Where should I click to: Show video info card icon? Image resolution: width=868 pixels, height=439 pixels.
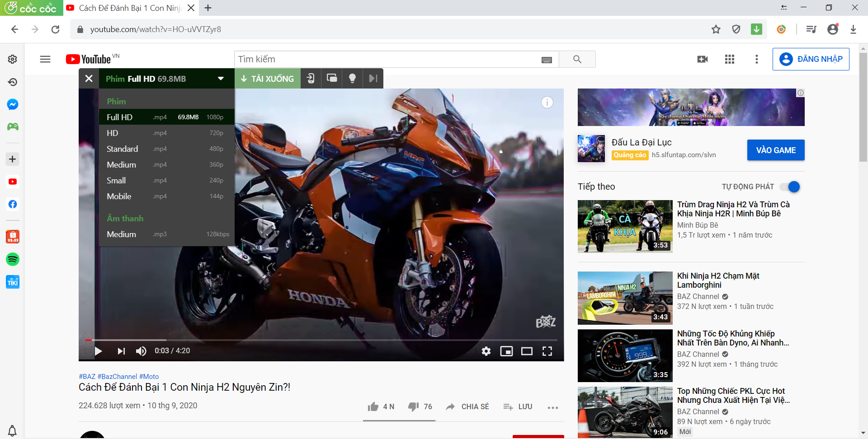click(547, 103)
